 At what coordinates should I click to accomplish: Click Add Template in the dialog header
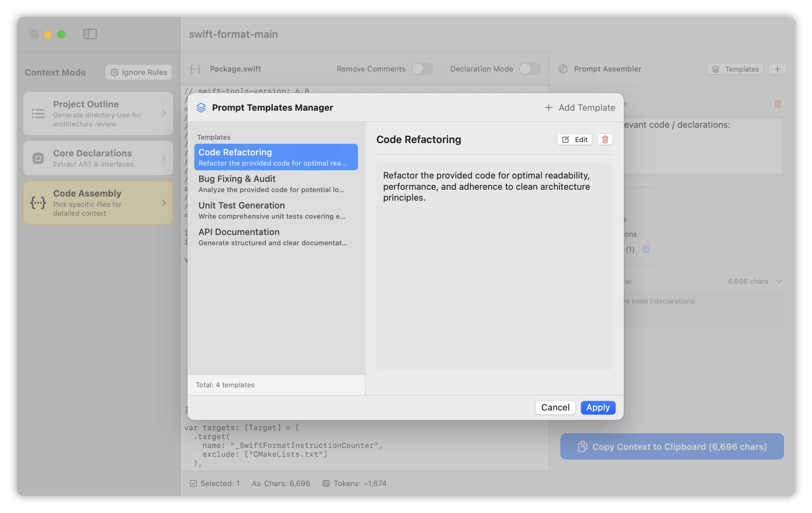click(580, 108)
